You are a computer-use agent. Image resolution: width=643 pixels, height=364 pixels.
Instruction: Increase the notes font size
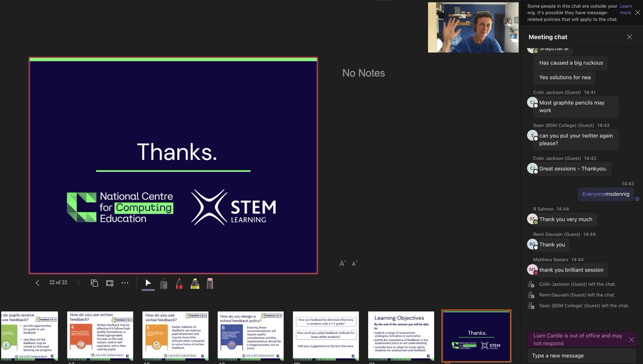pyautogui.click(x=343, y=263)
